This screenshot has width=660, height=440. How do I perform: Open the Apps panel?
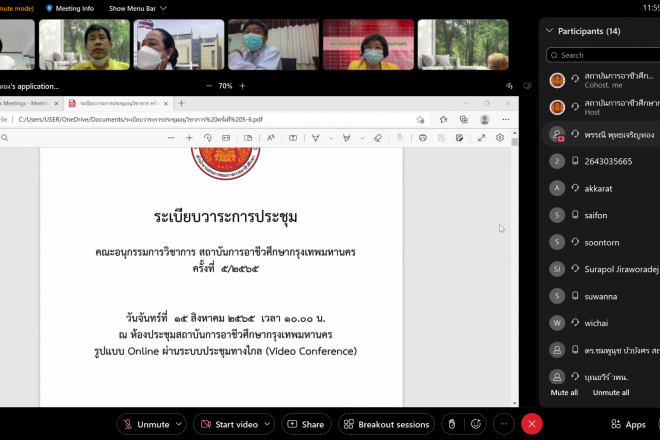point(628,424)
